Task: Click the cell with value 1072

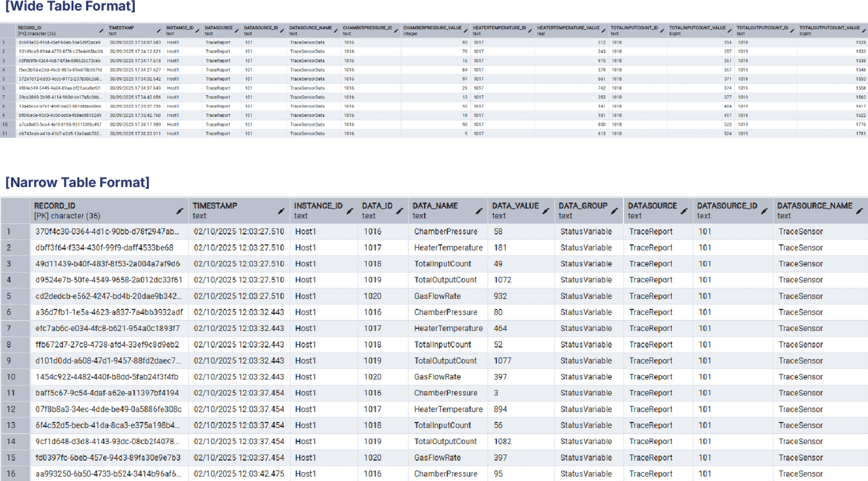Action: point(502,280)
